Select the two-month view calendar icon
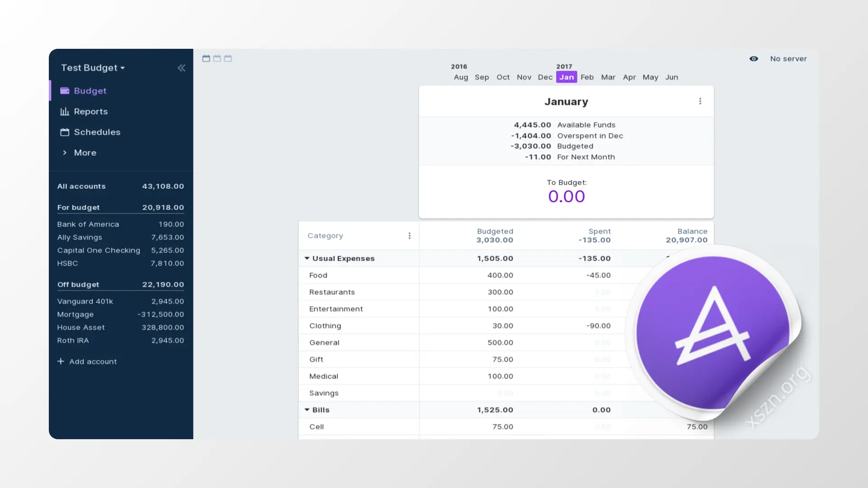The width and height of the screenshot is (868, 488). [217, 58]
